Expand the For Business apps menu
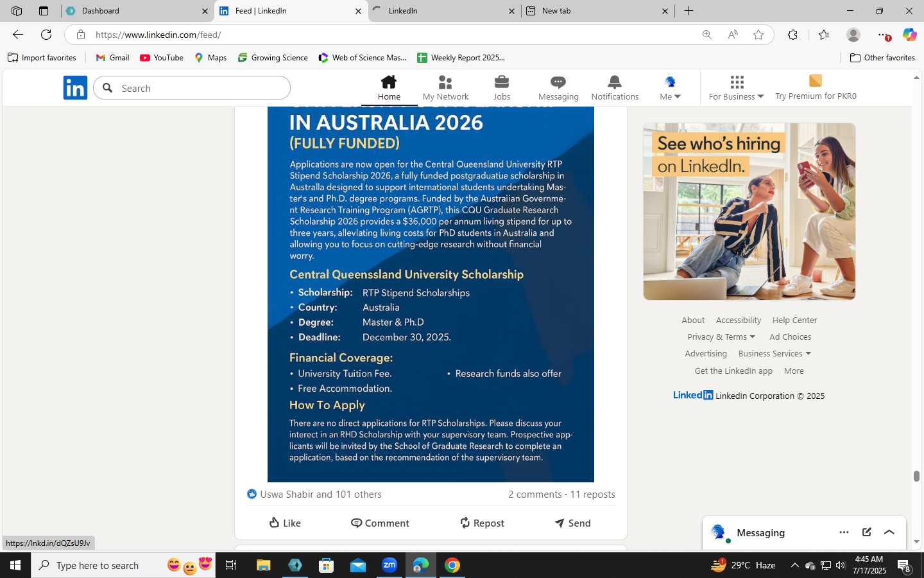Screen dimensions: 924x578 (x=736, y=88)
